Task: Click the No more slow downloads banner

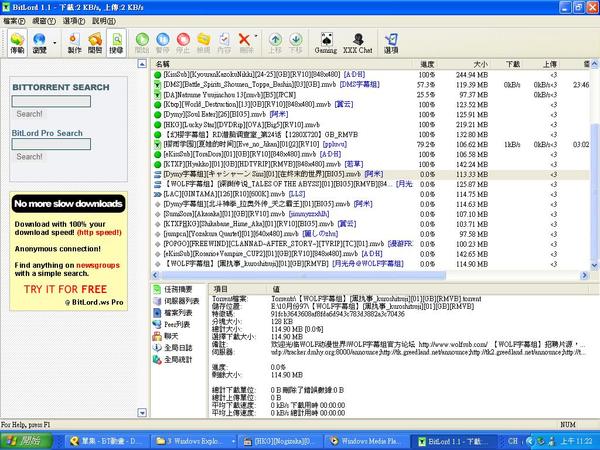Action: coord(68,204)
